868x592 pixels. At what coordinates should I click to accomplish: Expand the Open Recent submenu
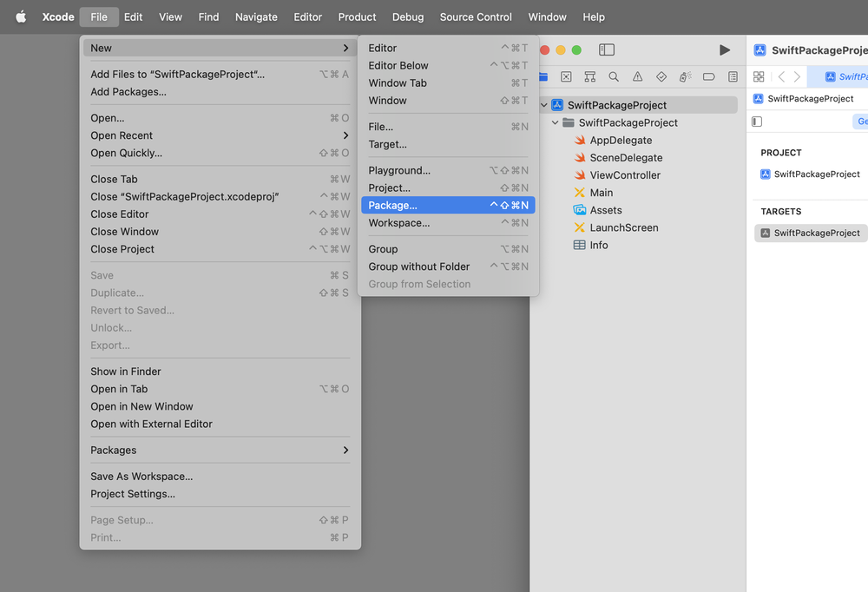point(345,135)
